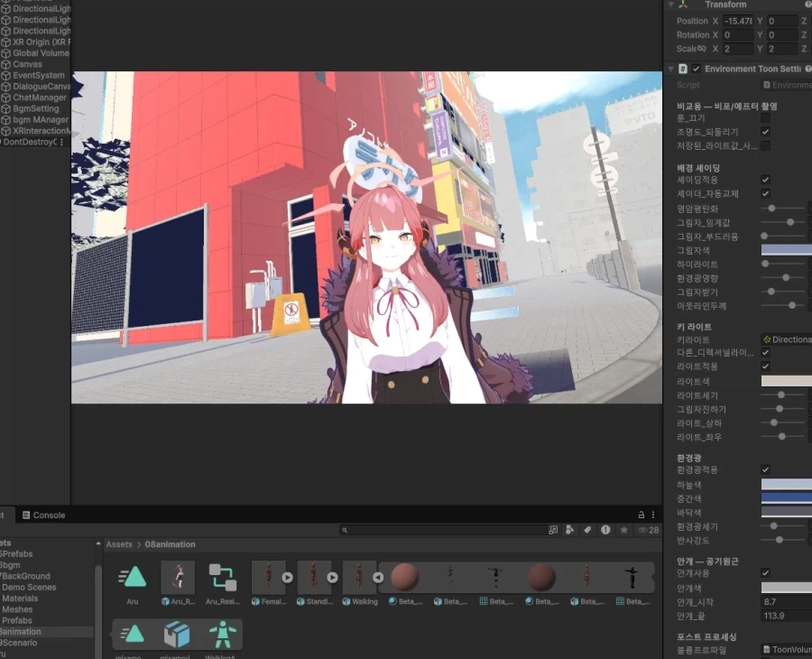This screenshot has width=812, height=659.
Task: Open the 7BackGround folder in the Project tree
Action: click(26, 576)
